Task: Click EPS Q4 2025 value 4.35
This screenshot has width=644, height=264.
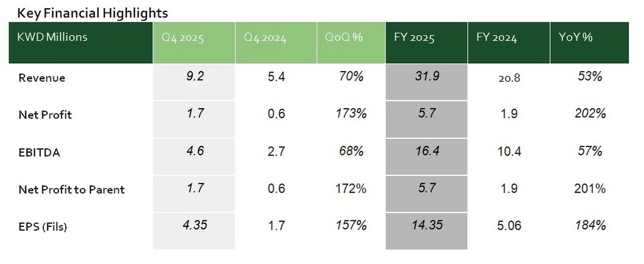Action: click(x=194, y=226)
